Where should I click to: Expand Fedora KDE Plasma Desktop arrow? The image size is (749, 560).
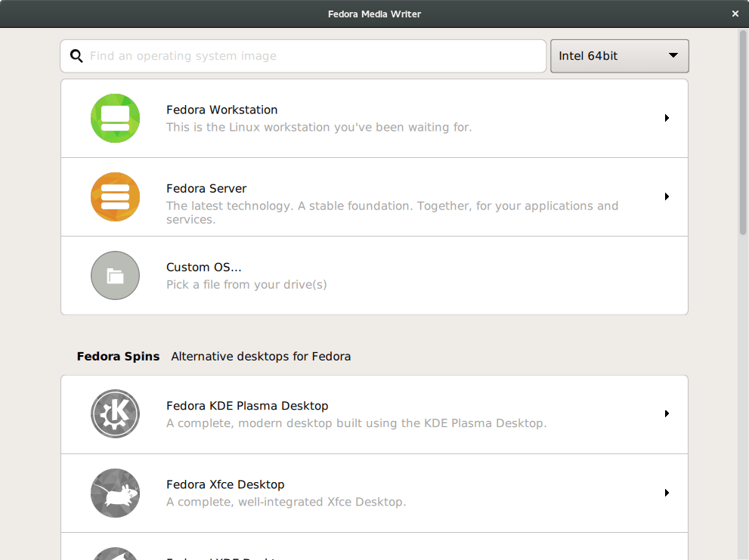(x=667, y=414)
